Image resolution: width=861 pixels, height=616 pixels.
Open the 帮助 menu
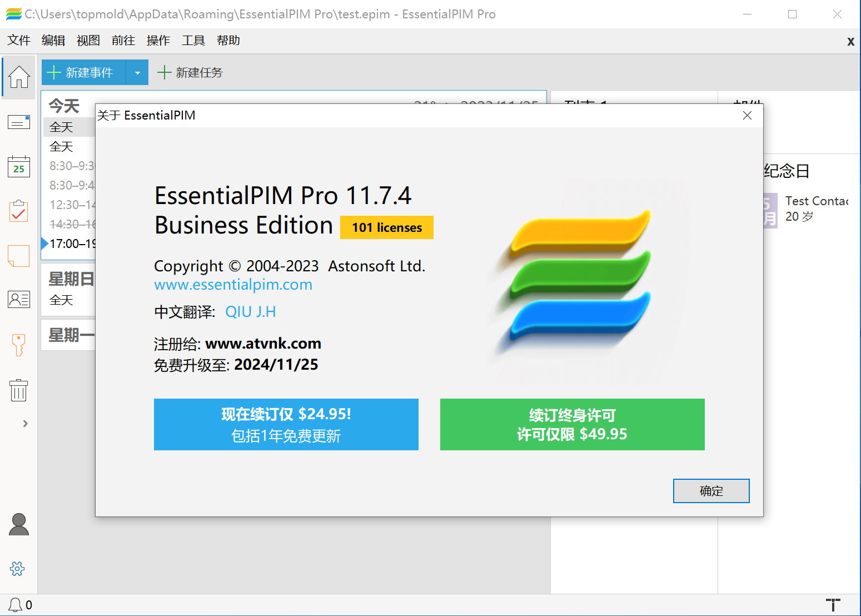click(228, 41)
